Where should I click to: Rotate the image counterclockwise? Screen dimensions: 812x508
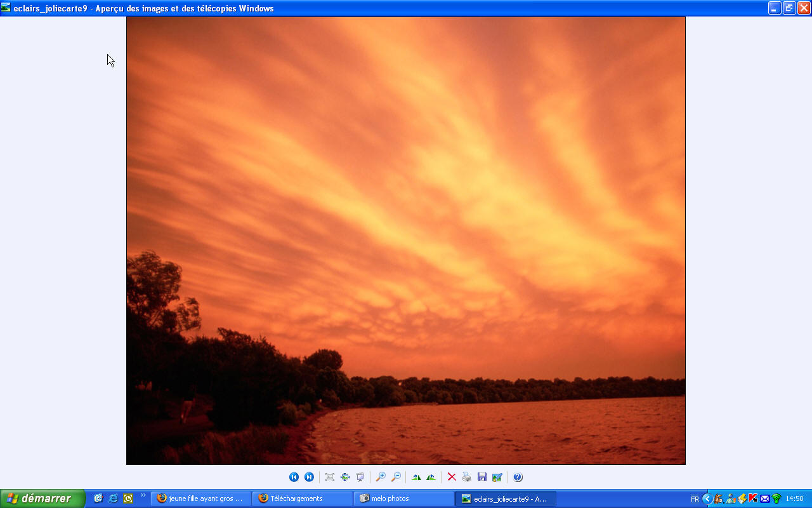tap(431, 477)
